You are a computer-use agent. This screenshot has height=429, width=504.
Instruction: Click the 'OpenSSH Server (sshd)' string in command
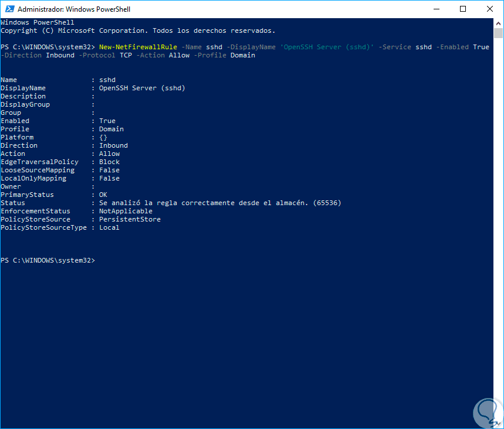(326, 47)
